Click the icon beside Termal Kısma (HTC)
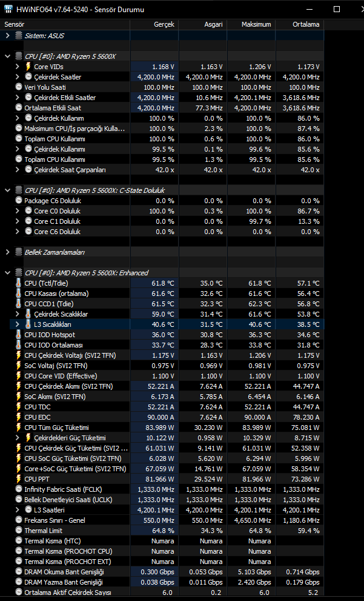 pos(18,541)
